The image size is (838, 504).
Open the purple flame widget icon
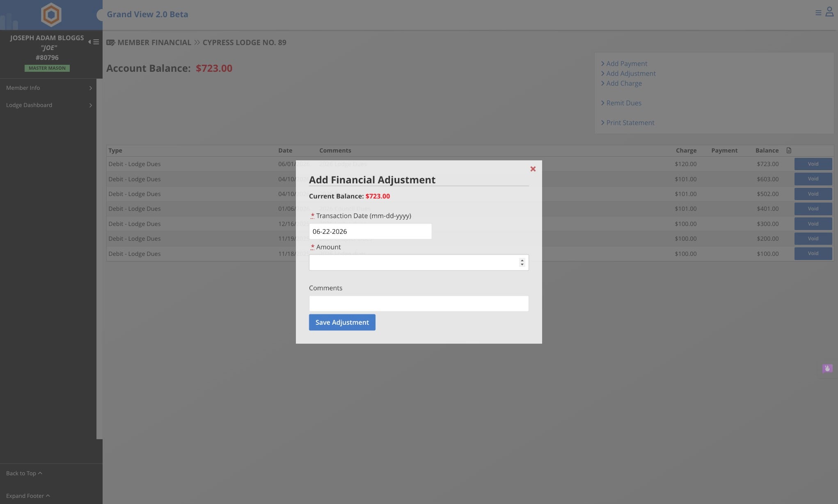(x=827, y=368)
